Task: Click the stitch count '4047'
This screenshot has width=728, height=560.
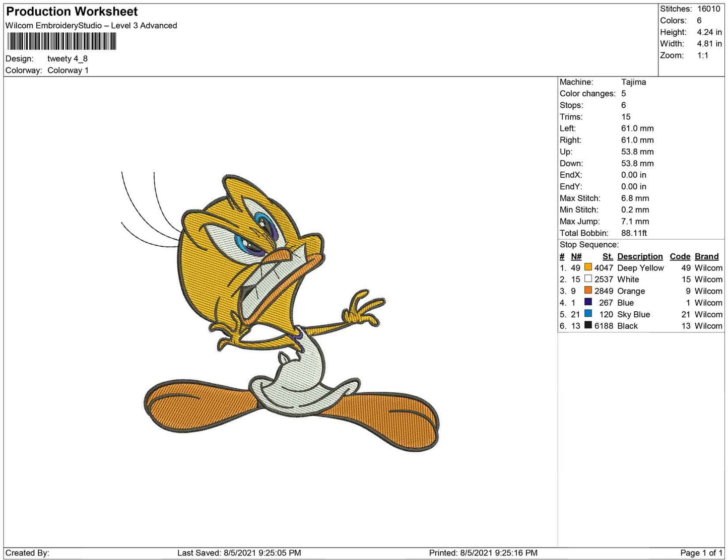Action: [604, 268]
